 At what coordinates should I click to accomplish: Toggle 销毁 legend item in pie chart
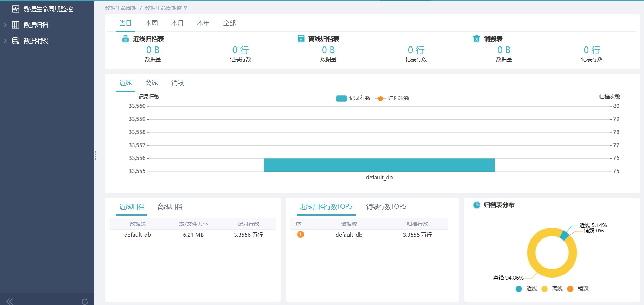click(x=578, y=288)
